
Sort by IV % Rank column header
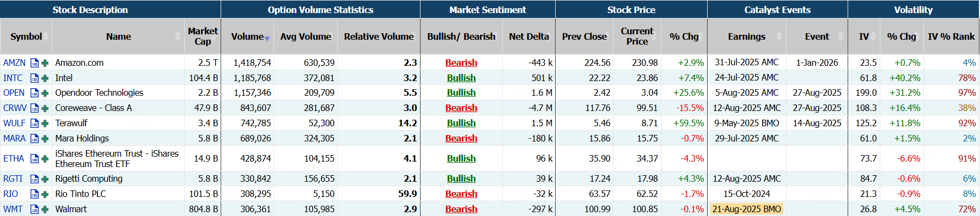click(x=951, y=36)
